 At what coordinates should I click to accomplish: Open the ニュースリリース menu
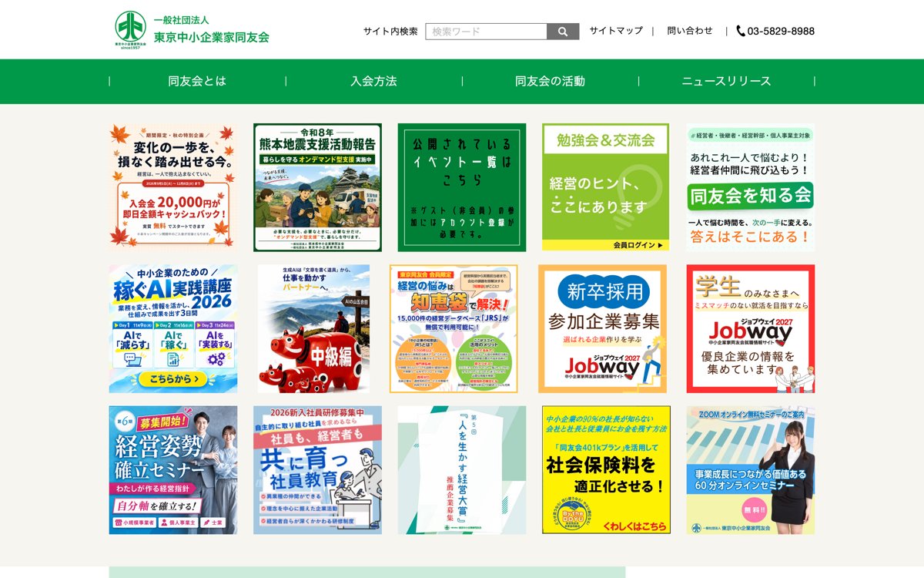pyautogui.click(x=726, y=81)
